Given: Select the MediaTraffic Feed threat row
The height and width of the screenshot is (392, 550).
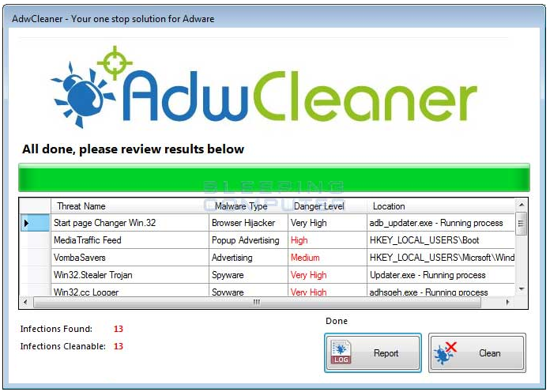Looking at the screenshot, I should [88, 240].
